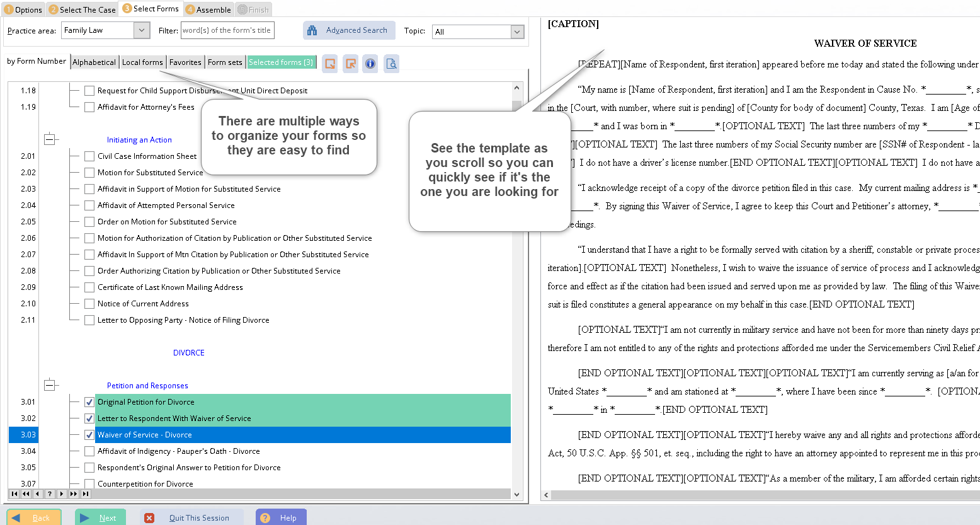Check Affidavit of Indigency - Pauper's Oath
The height and width of the screenshot is (525, 980).
click(x=89, y=451)
